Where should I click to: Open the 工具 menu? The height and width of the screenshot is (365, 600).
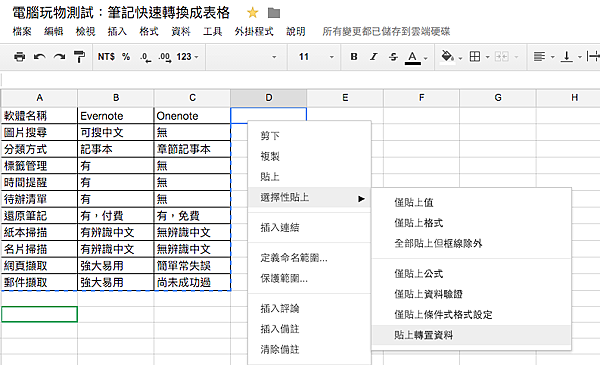click(x=212, y=31)
